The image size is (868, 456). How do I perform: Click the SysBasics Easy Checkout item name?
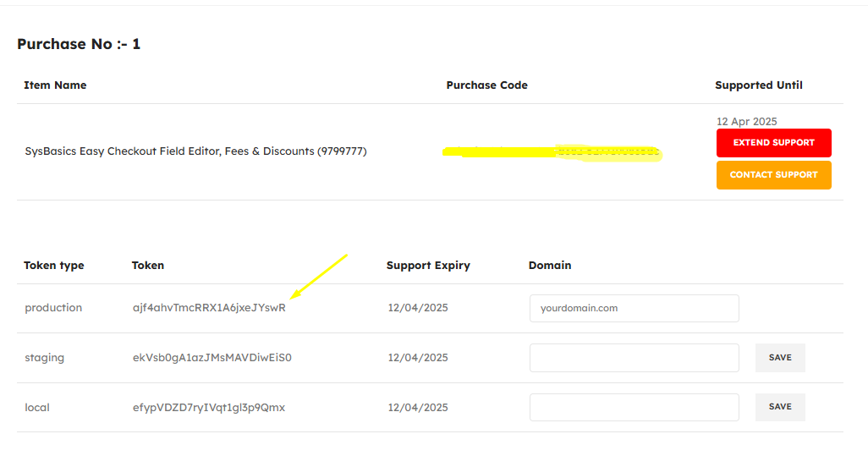click(195, 151)
